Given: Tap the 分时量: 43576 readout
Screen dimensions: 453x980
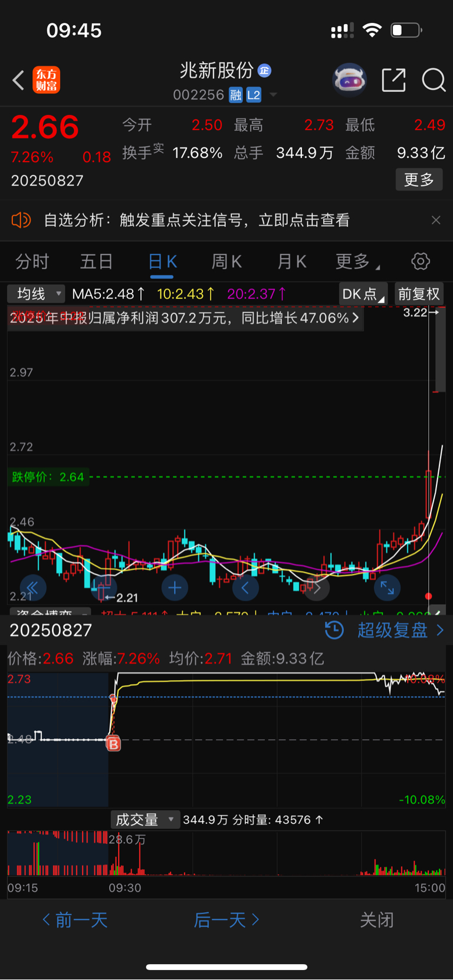Looking at the screenshot, I should click(x=278, y=820).
